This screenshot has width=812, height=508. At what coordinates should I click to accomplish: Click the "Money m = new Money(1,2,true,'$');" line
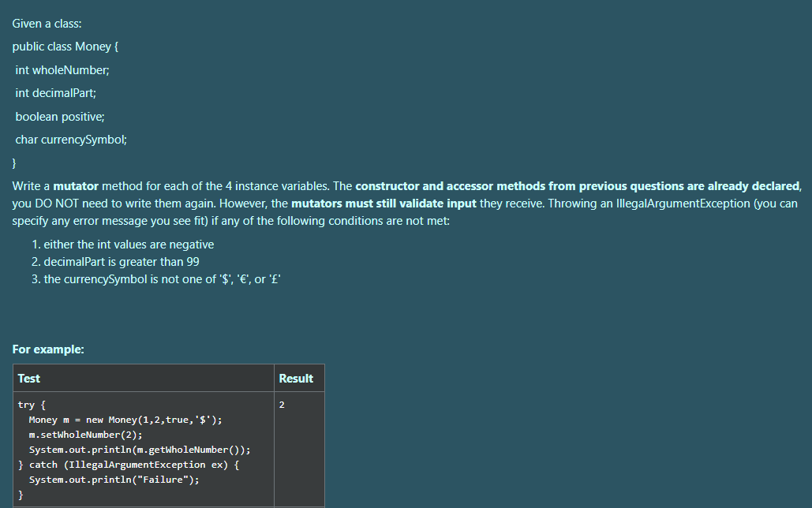point(125,420)
